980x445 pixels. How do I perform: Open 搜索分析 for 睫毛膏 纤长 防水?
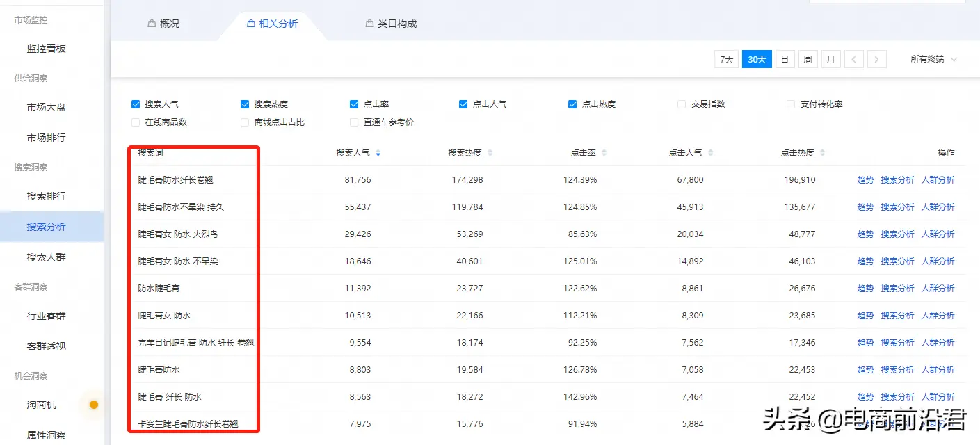click(897, 397)
